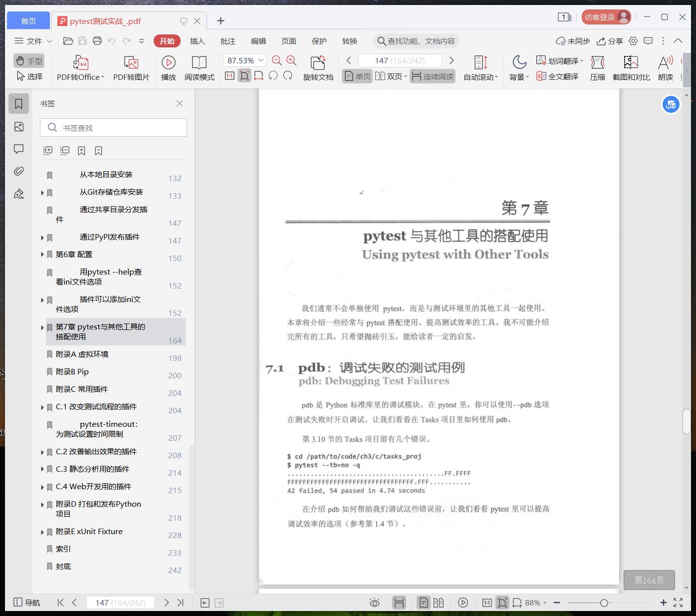Expand the 第6章 配置 bookmark
The image size is (696, 616).
click(42, 255)
